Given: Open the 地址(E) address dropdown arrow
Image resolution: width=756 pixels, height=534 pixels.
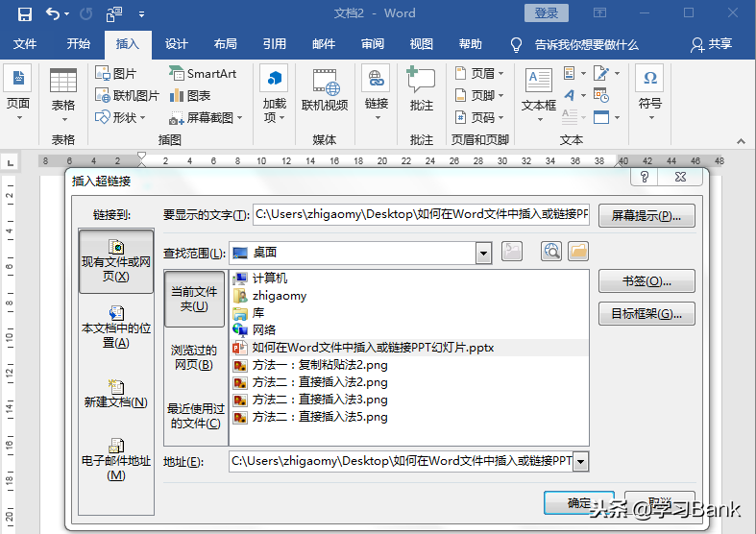Looking at the screenshot, I should [x=581, y=462].
